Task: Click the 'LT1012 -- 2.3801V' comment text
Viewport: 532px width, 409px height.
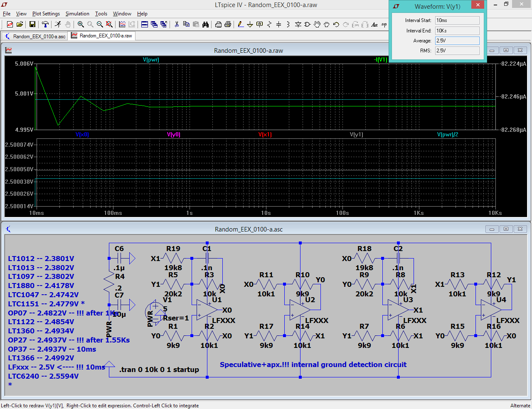Action: tap(41, 259)
